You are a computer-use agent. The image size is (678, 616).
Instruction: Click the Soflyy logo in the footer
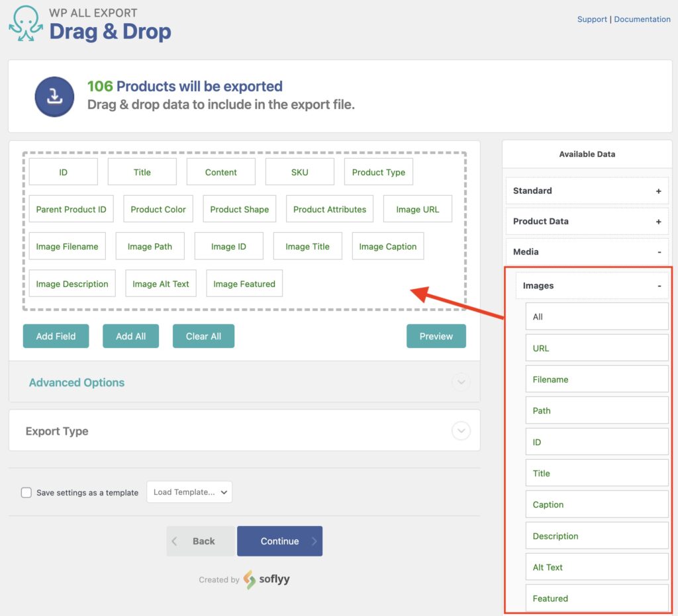pyautogui.click(x=267, y=579)
